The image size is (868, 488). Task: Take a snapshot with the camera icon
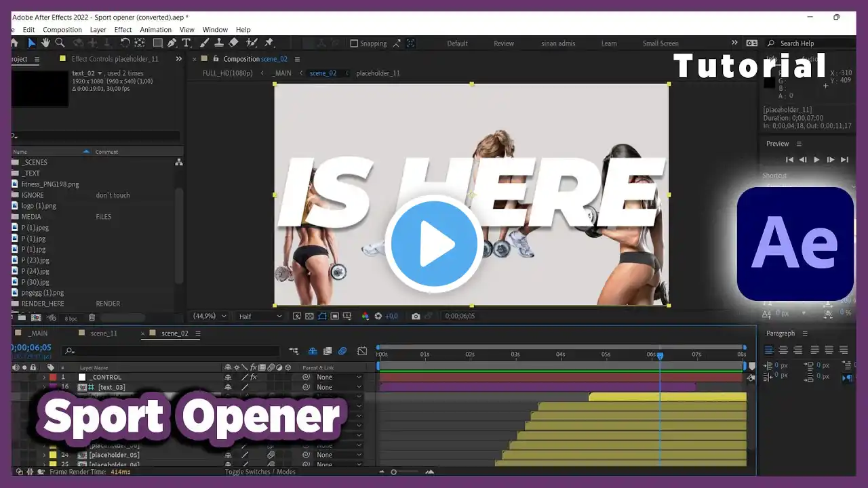[416, 316]
